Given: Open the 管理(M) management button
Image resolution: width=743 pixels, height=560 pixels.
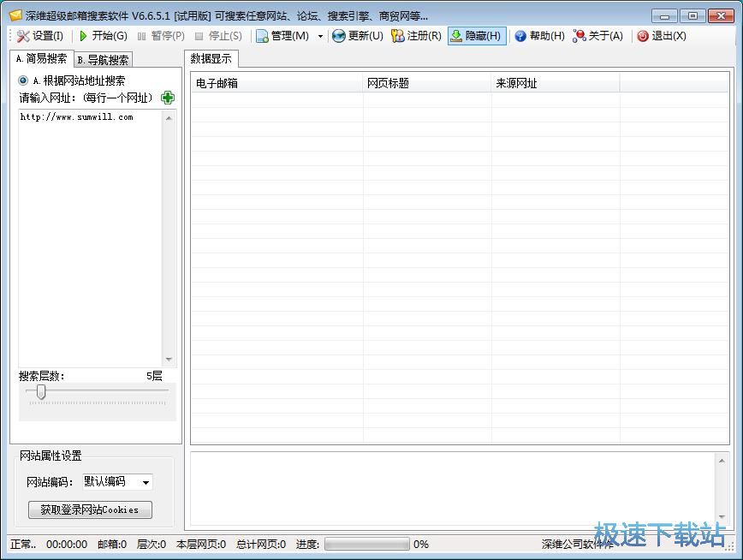Looking at the screenshot, I should [x=282, y=36].
